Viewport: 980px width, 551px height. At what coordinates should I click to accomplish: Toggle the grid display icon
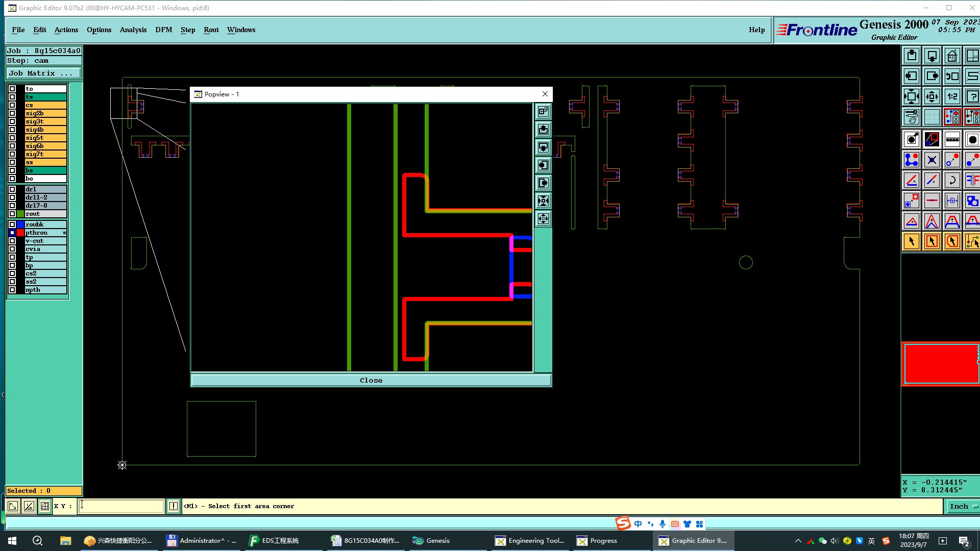tap(932, 117)
